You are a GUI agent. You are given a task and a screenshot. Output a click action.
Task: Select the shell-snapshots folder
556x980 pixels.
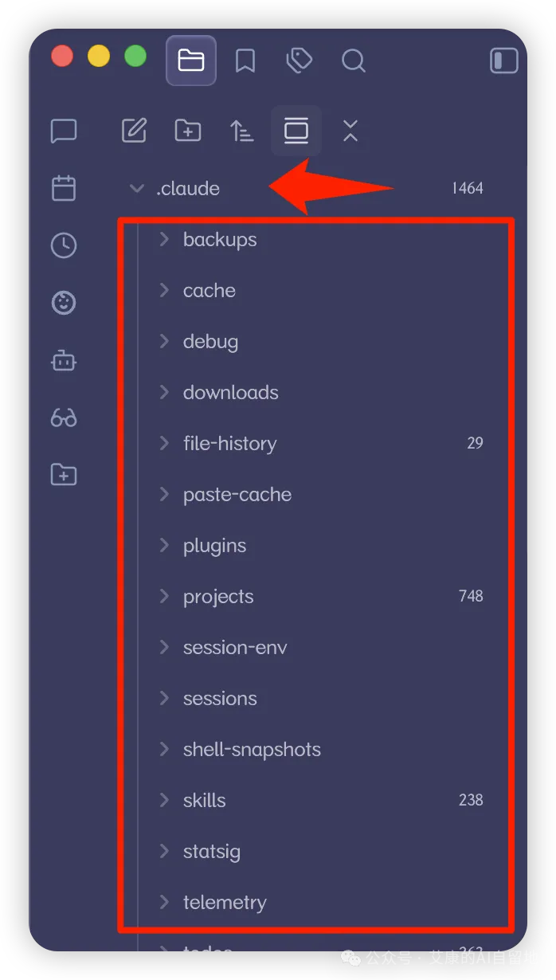pos(252,750)
